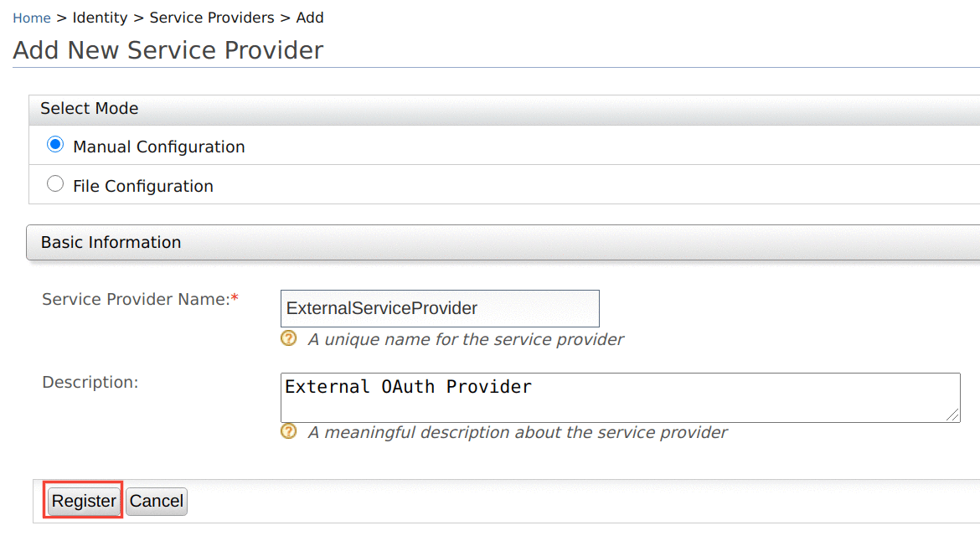Image resolution: width=980 pixels, height=541 pixels.
Task: Click the Service Provider Name field label
Action: coord(136,299)
